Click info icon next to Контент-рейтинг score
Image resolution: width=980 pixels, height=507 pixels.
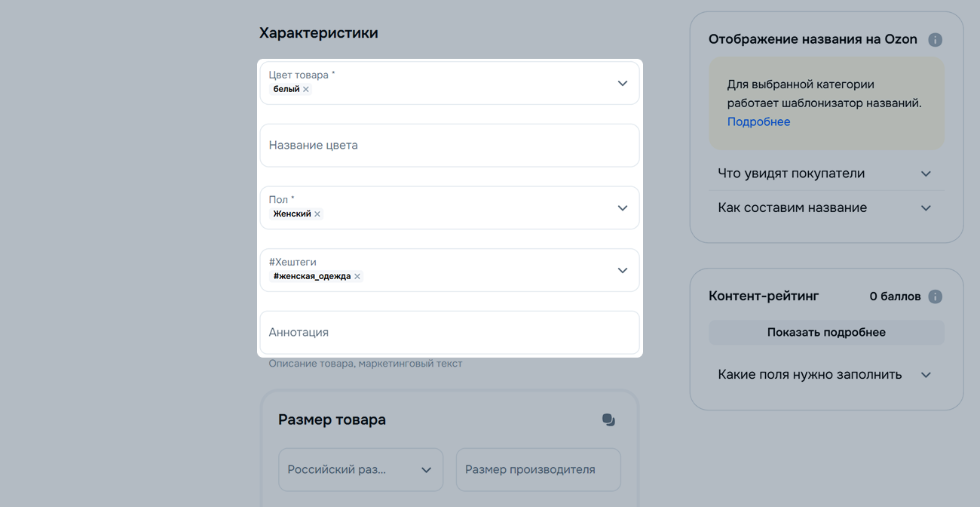[x=935, y=297]
